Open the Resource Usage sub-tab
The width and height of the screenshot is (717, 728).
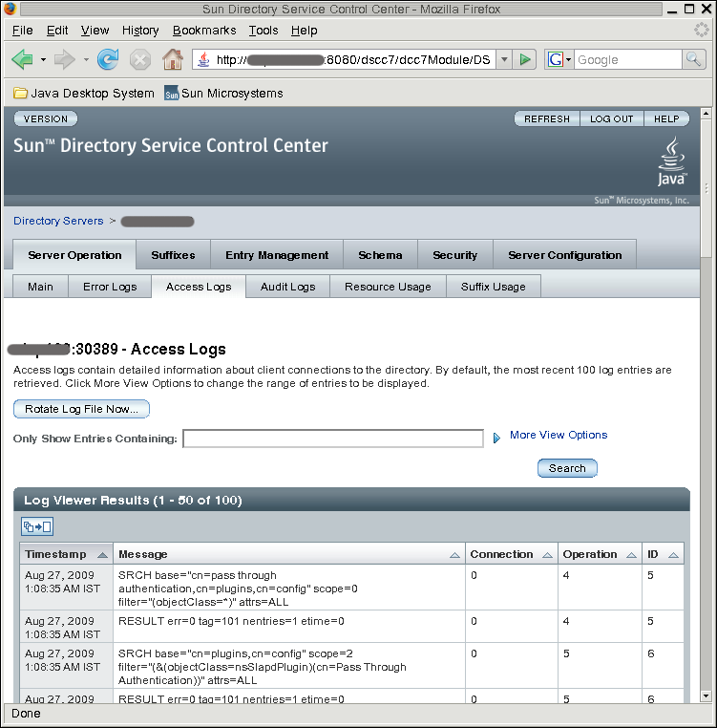[x=388, y=287]
